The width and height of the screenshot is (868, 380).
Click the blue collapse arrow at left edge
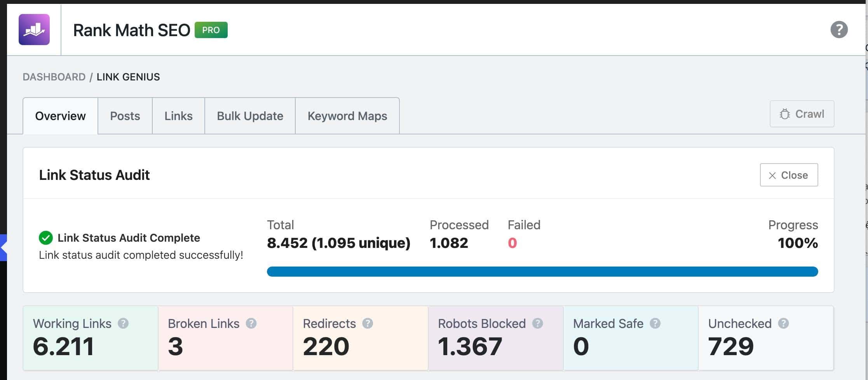[3, 248]
